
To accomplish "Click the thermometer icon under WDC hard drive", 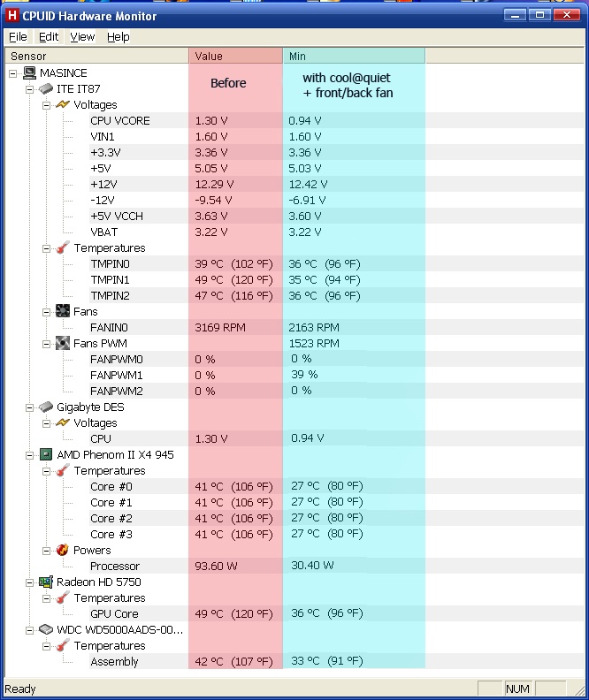I will 63,645.
